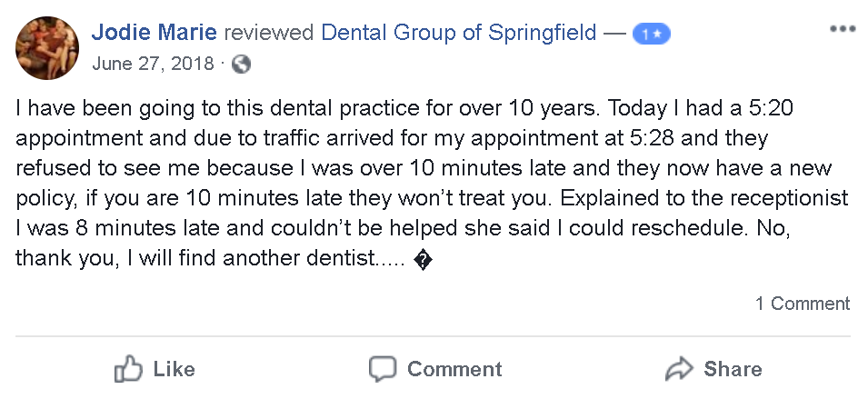
Task: Go to Dental Group of Springfield page
Action: coord(459,34)
